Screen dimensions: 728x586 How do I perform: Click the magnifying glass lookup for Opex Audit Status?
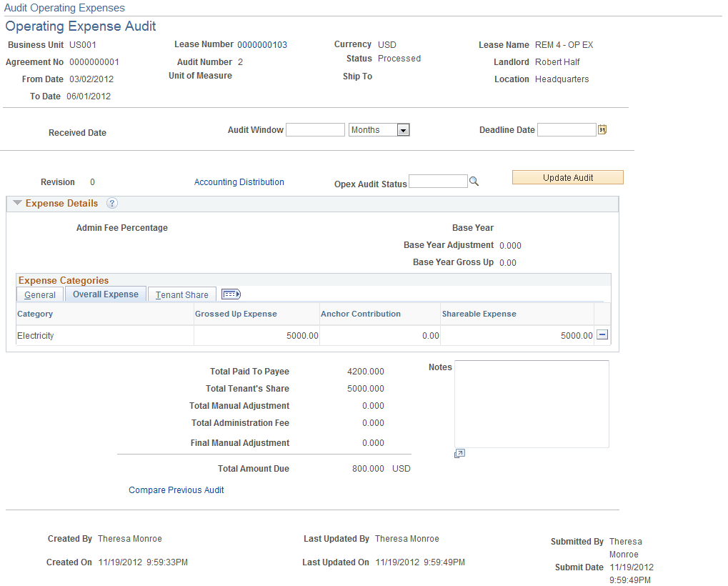tap(474, 182)
